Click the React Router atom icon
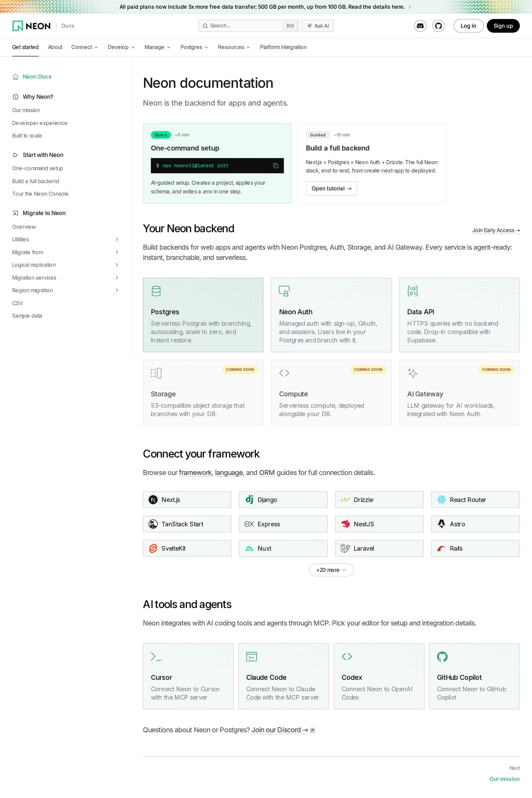Image resolution: width=532 pixels, height=798 pixels. click(x=442, y=500)
